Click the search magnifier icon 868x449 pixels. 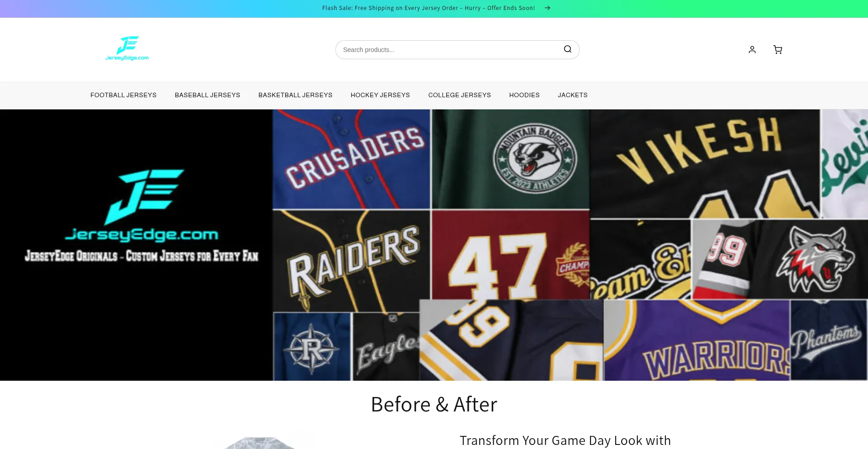pos(567,49)
